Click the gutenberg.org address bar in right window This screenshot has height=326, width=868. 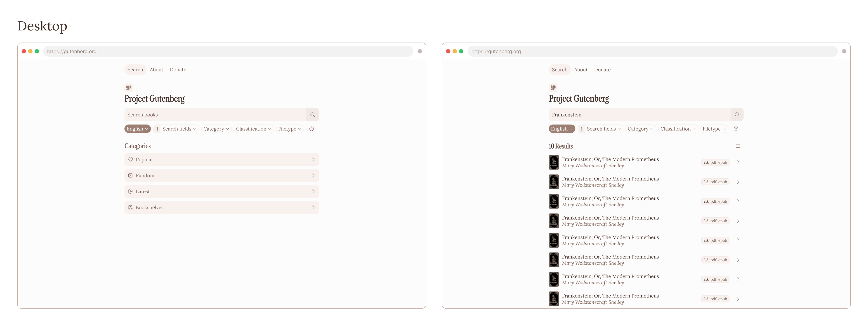652,51
